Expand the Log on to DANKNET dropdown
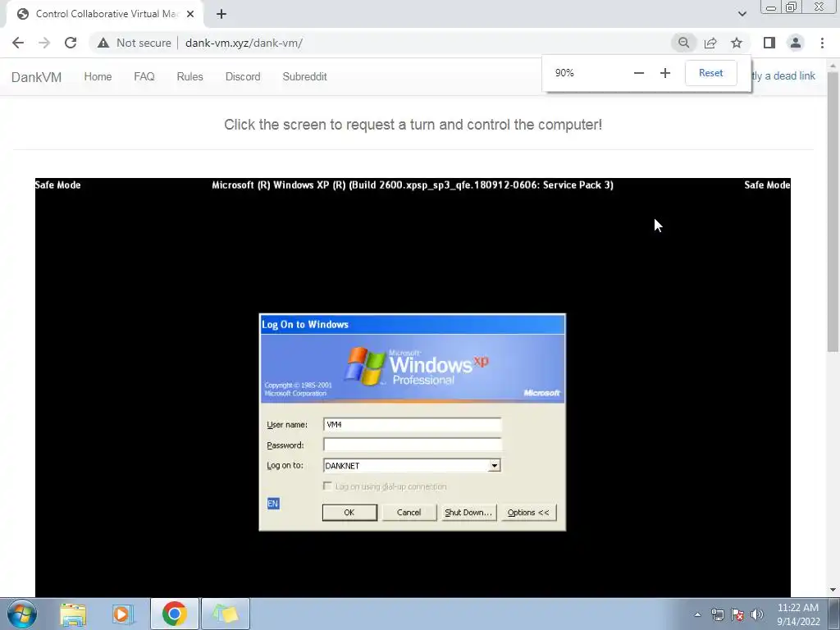This screenshot has width=840, height=630. (x=495, y=466)
